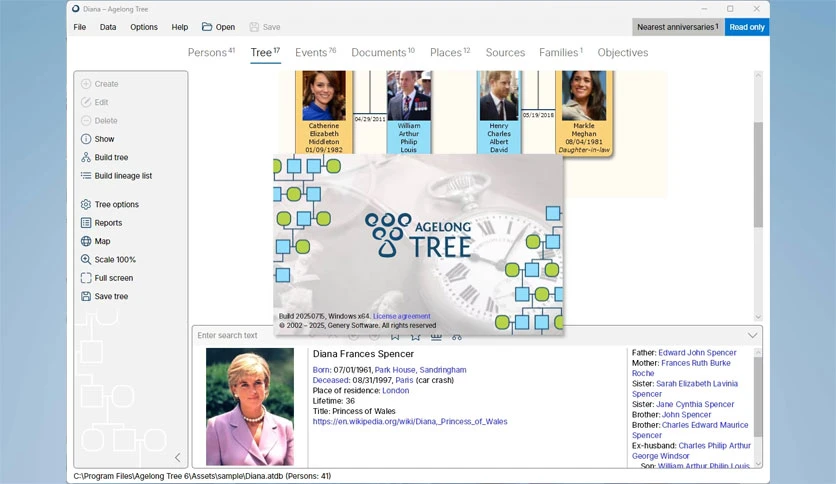Click the Park House, Sandringham place link
Image resolution: width=836 pixels, height=484 pixels.
coord(420,369)
